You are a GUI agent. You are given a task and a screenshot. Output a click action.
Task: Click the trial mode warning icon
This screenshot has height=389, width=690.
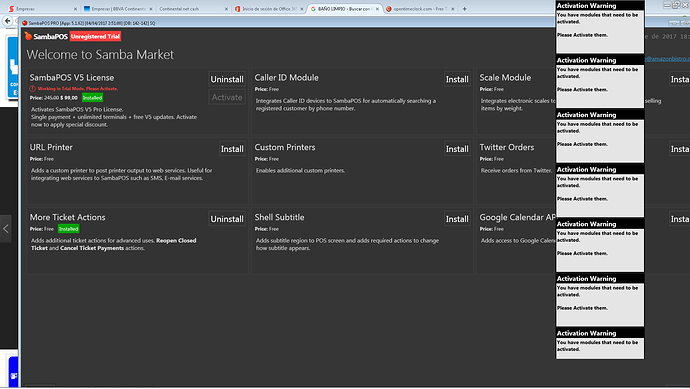coord(33,88)
